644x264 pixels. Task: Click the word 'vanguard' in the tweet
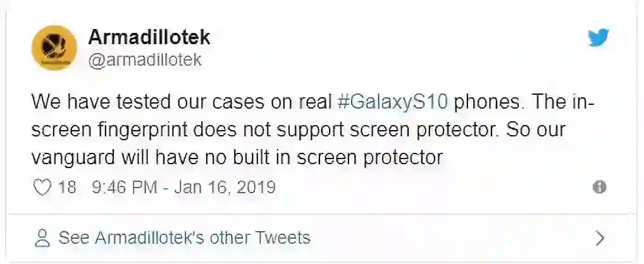click(x=75, y=157)
